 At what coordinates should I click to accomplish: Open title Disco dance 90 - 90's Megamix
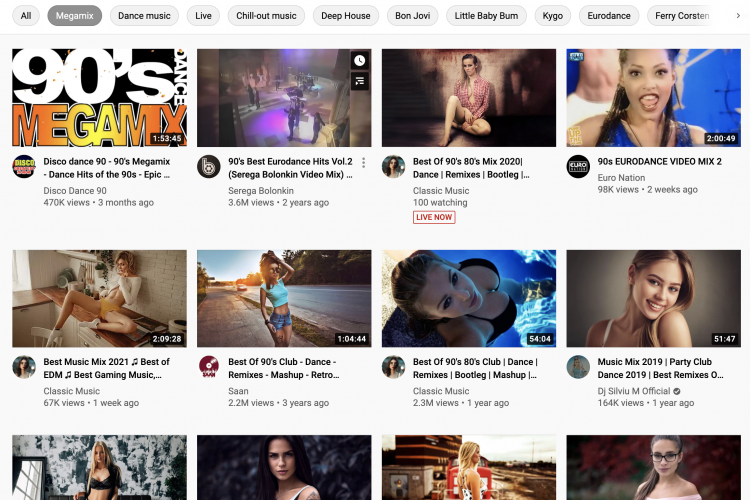pyautogui.click(x=107, y=168)
